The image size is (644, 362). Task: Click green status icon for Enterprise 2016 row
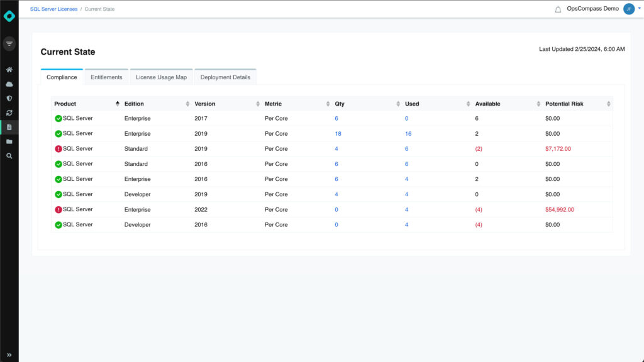point(58,179)
